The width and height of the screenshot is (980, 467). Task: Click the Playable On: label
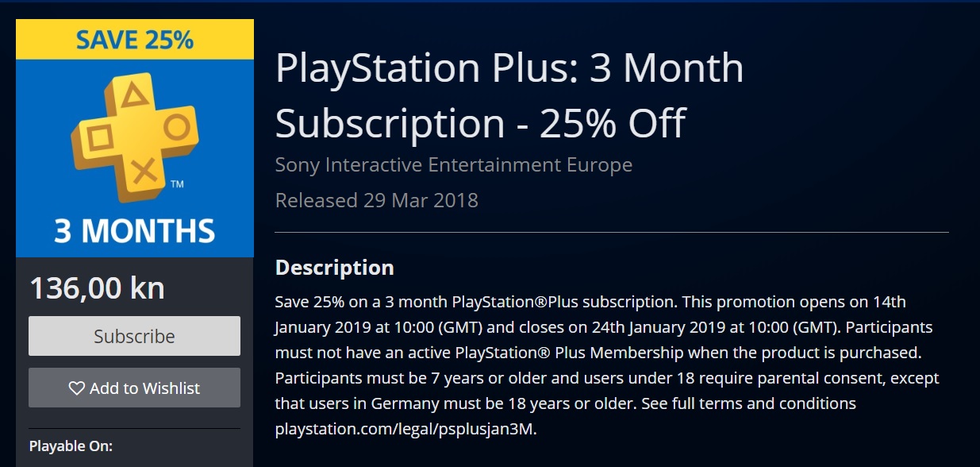pyautogui.click(x=71, y=446)
